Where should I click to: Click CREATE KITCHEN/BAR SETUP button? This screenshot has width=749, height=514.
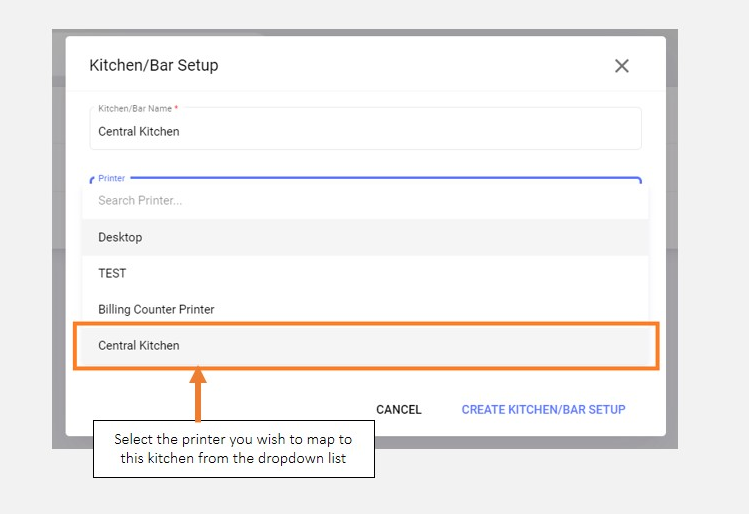point(543,409)
